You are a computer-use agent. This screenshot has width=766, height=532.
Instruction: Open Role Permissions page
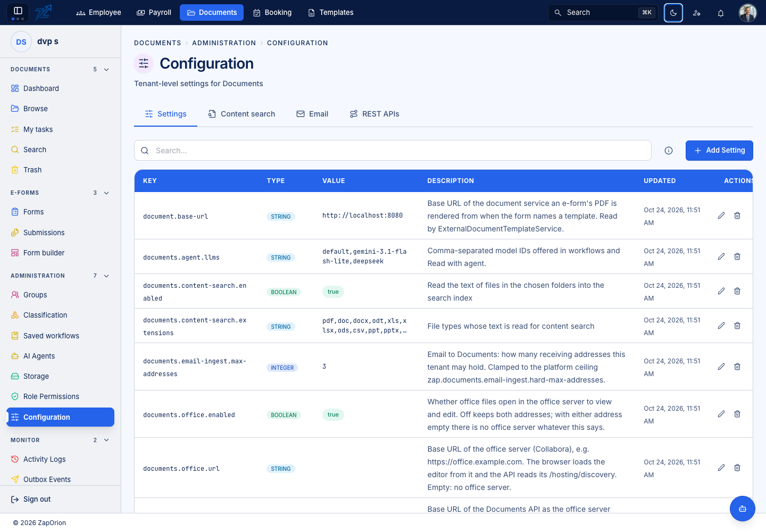[x=60, y=397]
